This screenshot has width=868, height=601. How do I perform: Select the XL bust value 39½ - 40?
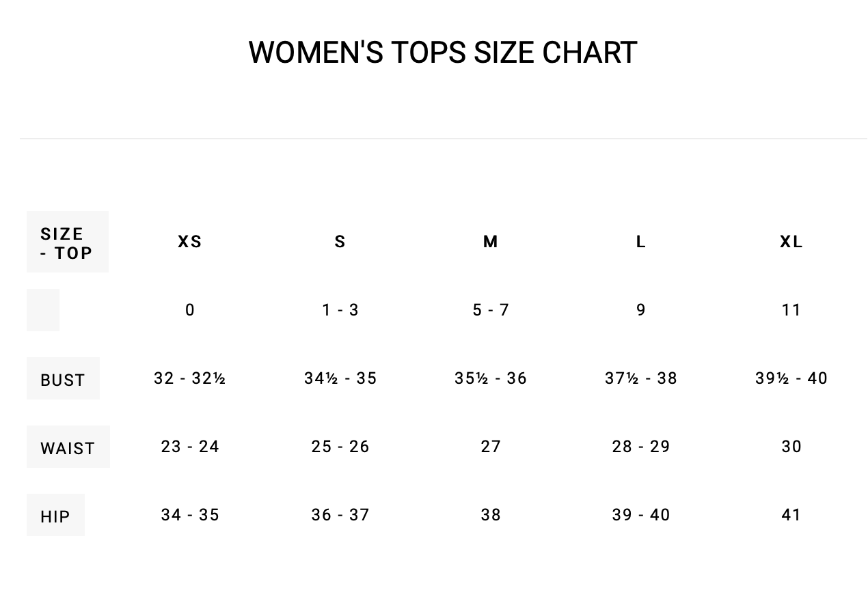coord(791,378)
